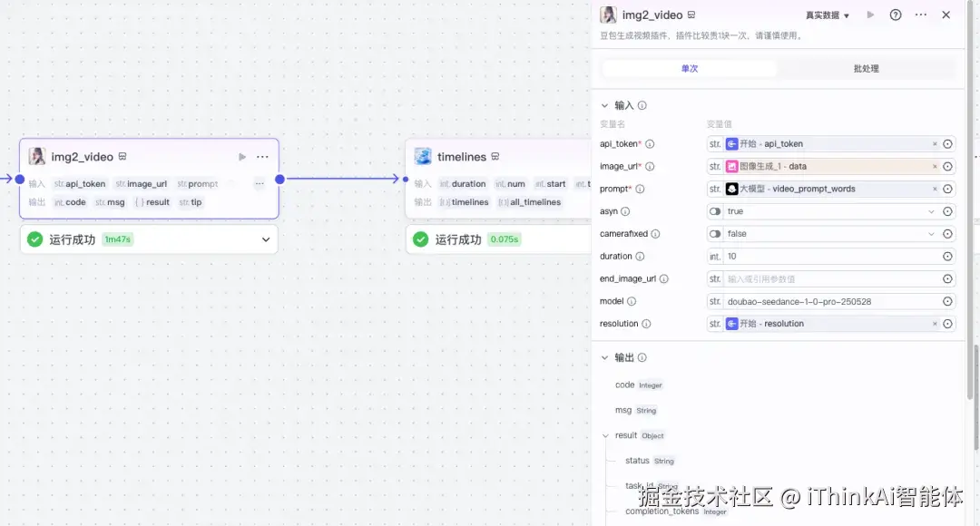Remove the video_prompt_words reference
Image resolution: width=980 pixels, height=526 pixels.
935,190
